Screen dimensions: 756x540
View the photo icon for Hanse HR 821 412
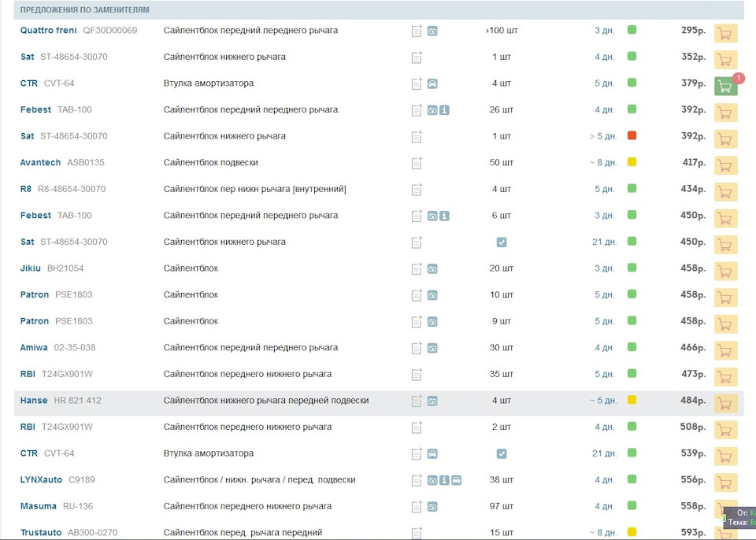pos(432,401)
